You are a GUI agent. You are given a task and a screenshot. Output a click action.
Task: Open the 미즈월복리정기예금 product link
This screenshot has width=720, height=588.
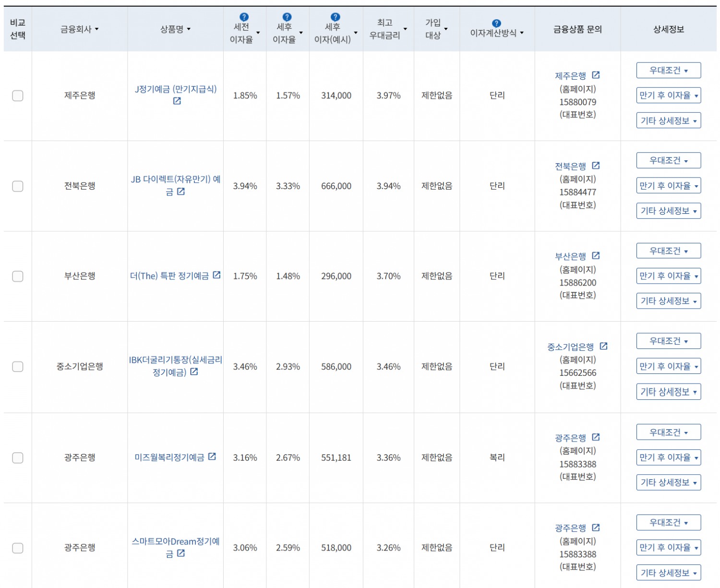pyautogui.click(x=169, y=457)
